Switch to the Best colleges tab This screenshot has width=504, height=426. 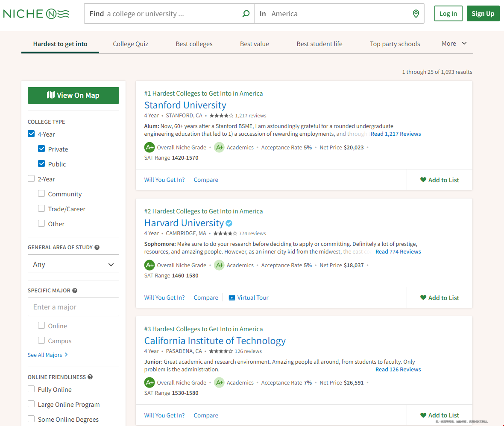[x=194, y=44]
